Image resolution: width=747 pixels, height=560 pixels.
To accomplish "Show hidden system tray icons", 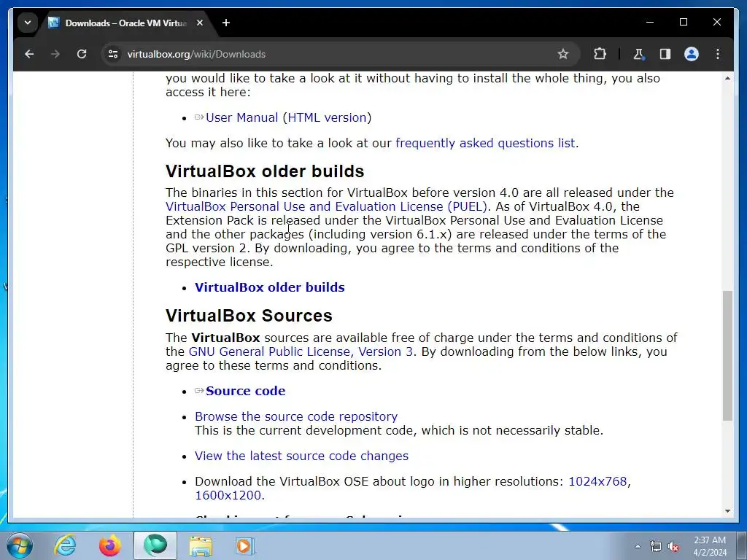I will coord(638,546).
